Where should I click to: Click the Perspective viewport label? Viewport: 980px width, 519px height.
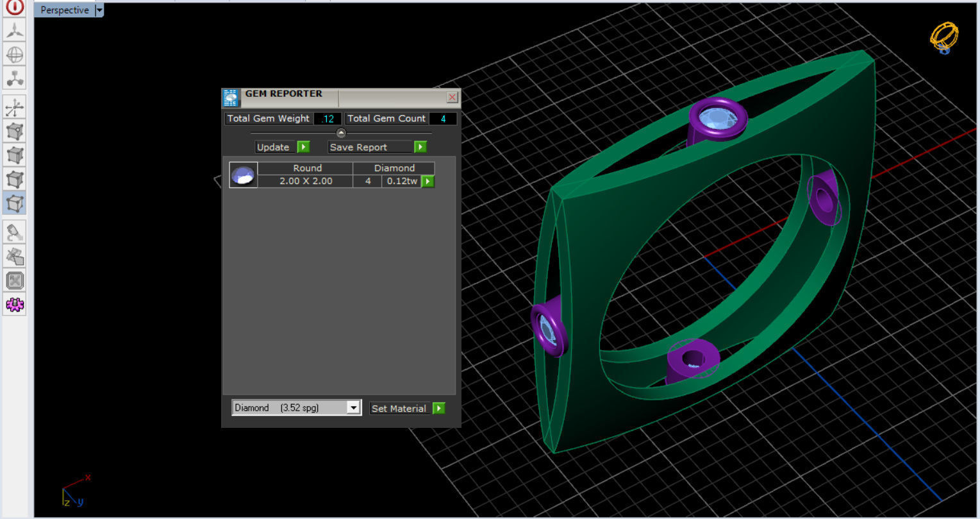click(64, 10)
